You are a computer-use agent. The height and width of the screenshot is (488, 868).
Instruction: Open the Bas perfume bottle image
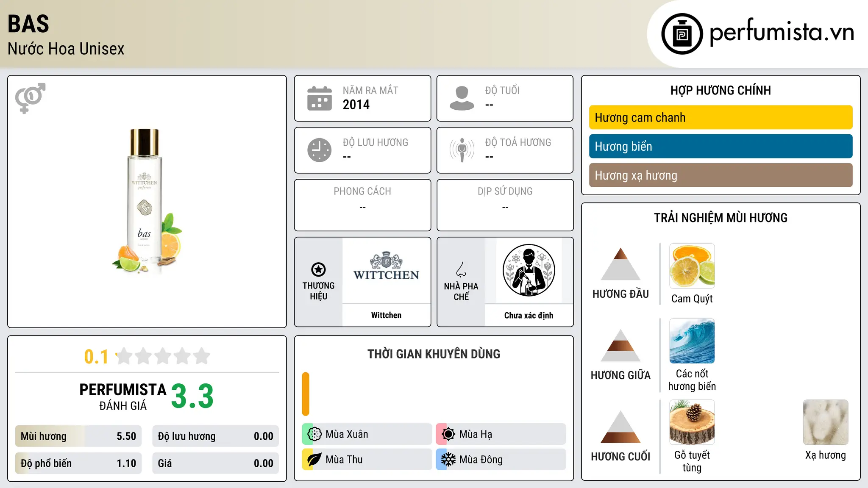(147, 201)
